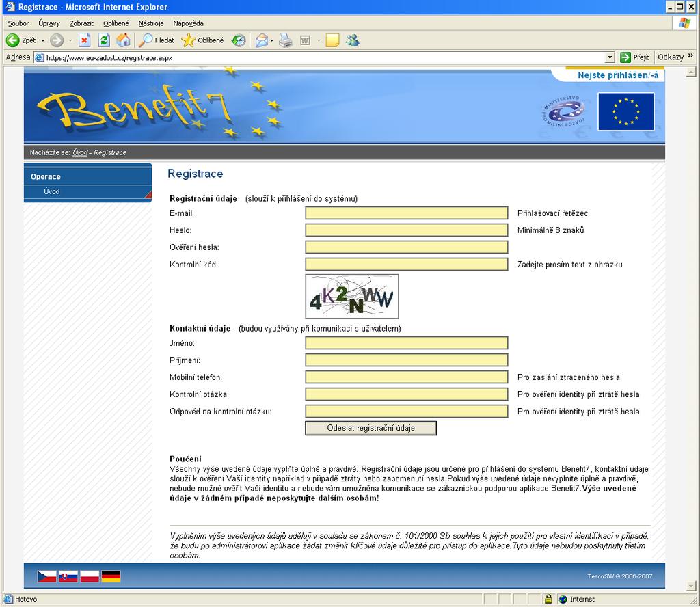Viewport: 700px width, 607px height.
Task: Focus the Ověření hesla field
Action: point(407,247)
